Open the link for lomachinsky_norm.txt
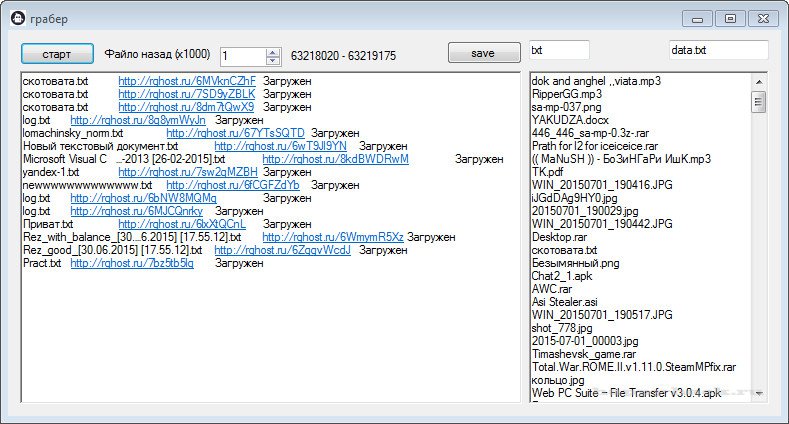789x424 pixels. (235, 132)
